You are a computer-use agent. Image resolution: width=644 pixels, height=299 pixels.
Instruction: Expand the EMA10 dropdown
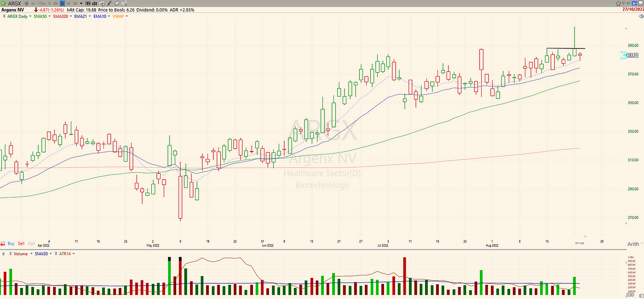coord(109,16)
